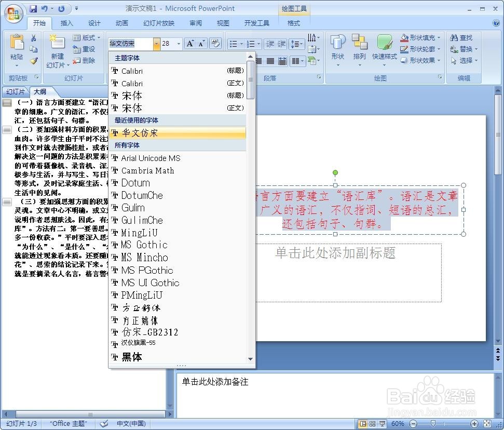Open line spacing dropdown
Screen dimensions: 504x430
pos(296,44)
